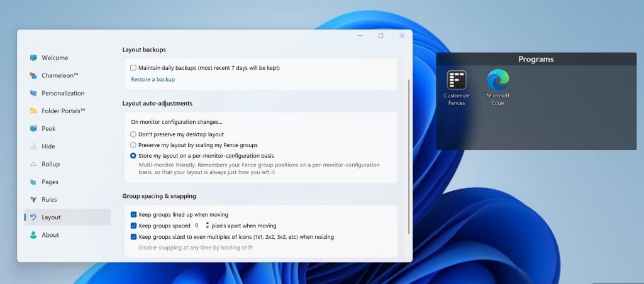Click the Welcome monitor icon in sidebar
Screen dimensions: 644x284
(33, 58)
